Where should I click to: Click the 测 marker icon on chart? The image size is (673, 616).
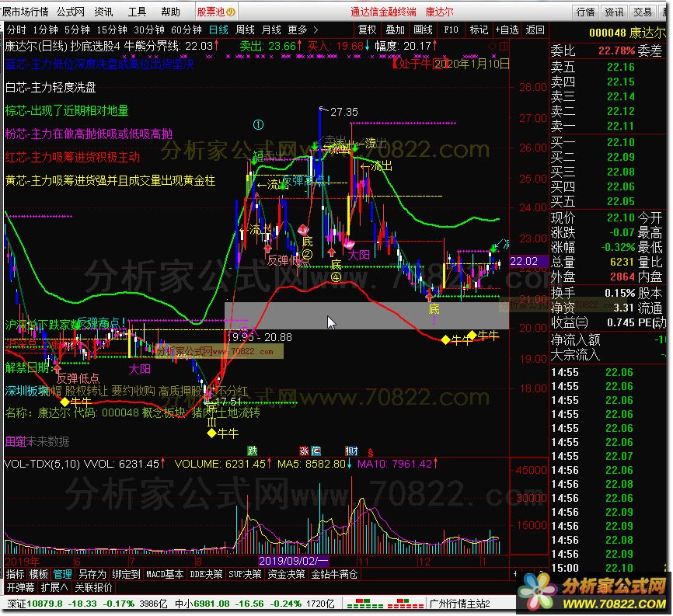pyautogui.click(x=351, y=451)
